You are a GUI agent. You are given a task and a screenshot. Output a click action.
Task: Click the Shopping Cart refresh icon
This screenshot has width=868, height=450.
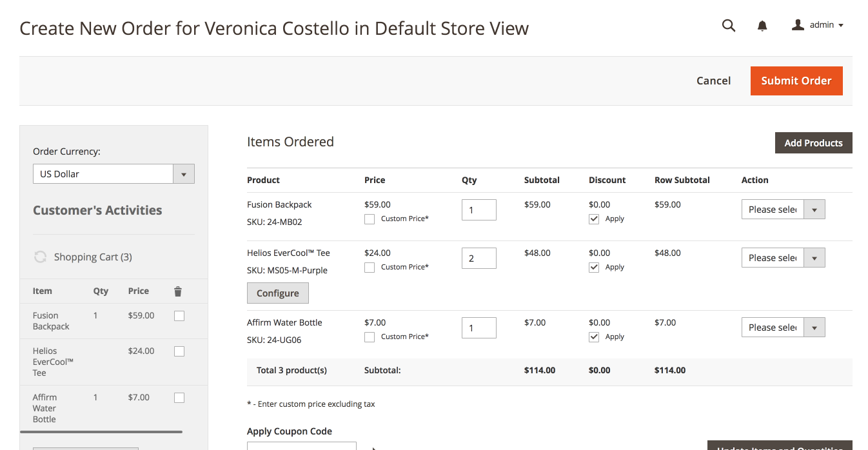[40, 257]
